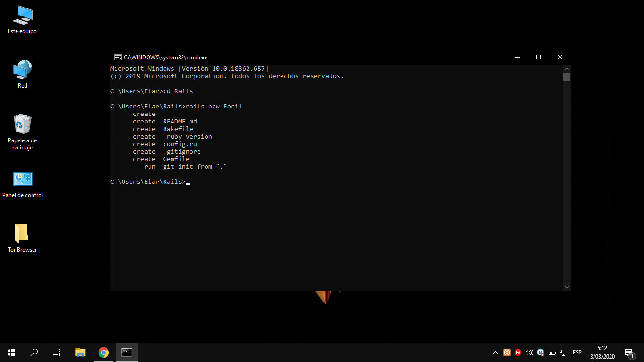Click the XAMPP tray icon
The image size is (644, 362).
(x=507, y=353)
